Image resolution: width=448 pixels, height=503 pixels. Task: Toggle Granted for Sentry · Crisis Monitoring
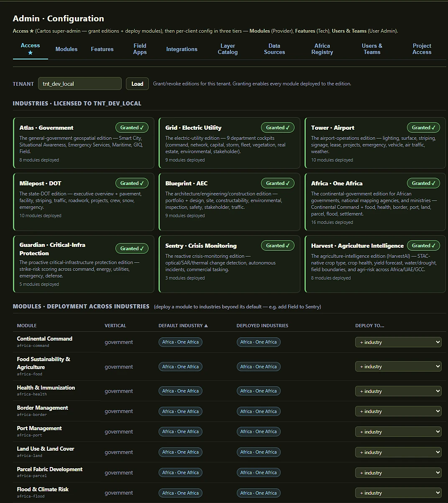tap(277, 246)
